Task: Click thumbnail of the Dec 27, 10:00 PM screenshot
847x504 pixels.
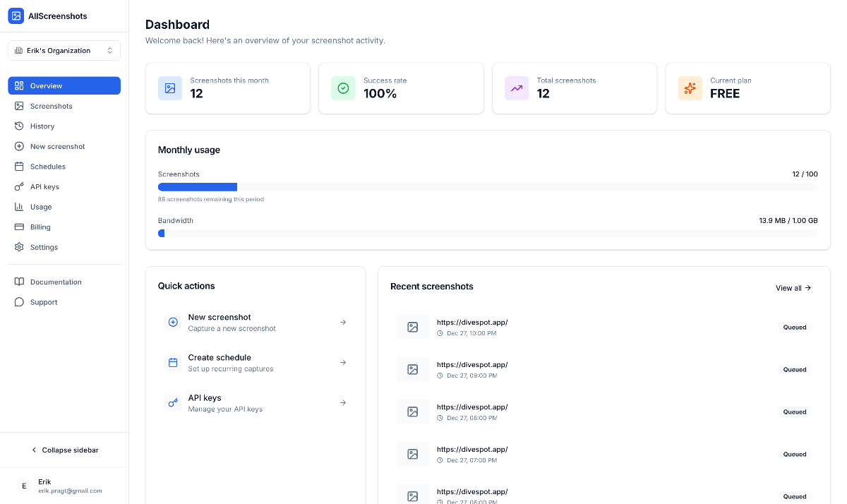Action: click(x=412, y=327)
